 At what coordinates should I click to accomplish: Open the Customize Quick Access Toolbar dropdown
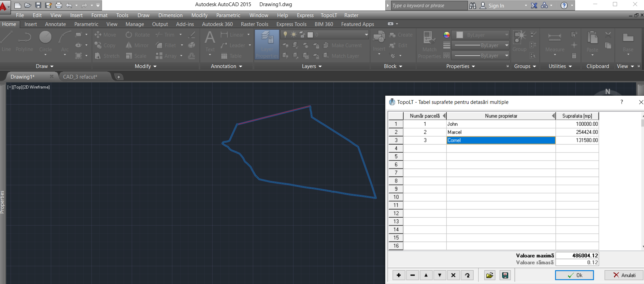98,5
